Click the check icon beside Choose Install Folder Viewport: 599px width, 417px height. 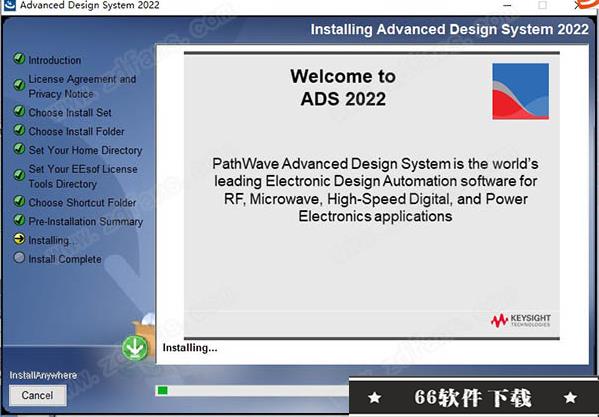click(19, 130)
